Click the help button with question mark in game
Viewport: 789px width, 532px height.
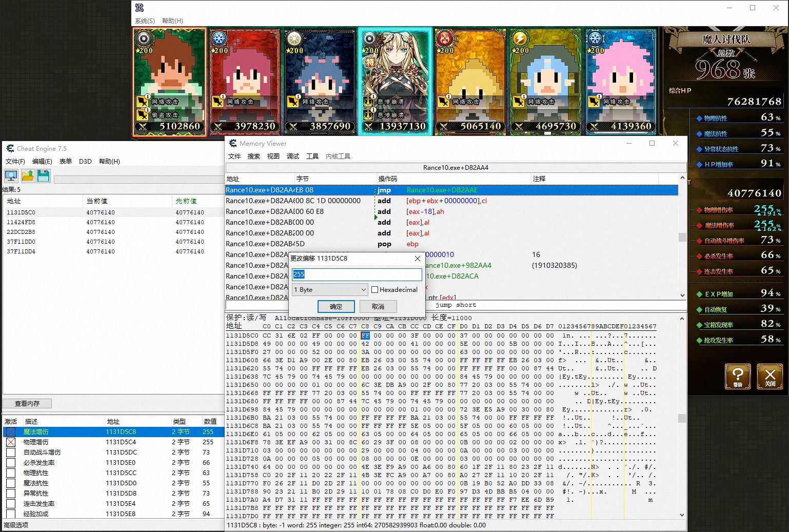tap(738, 376)
